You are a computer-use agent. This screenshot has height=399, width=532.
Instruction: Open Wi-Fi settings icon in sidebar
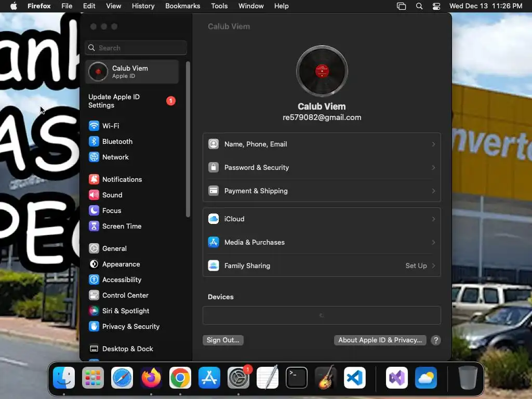point(94,126)
